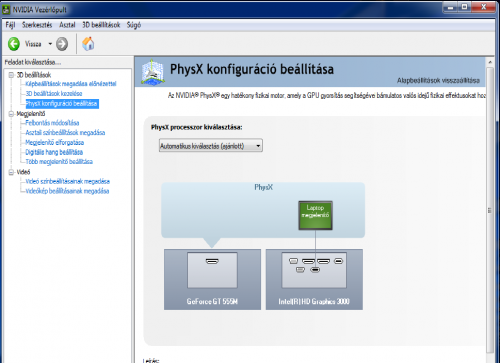Viewport: 500px width, 363px height.
Task: Open Megjelenítő elforgatása link
Action: pyautogui.click(x=55, y=143)
